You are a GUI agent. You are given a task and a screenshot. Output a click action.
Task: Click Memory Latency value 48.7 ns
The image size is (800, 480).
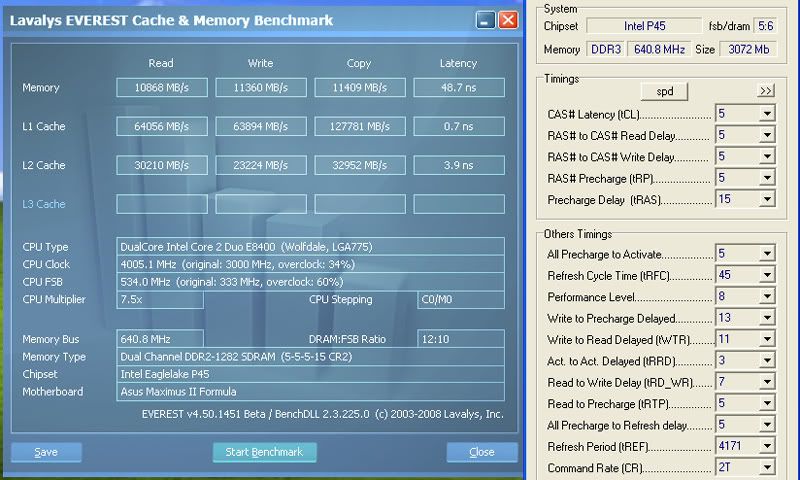(459, 87)
